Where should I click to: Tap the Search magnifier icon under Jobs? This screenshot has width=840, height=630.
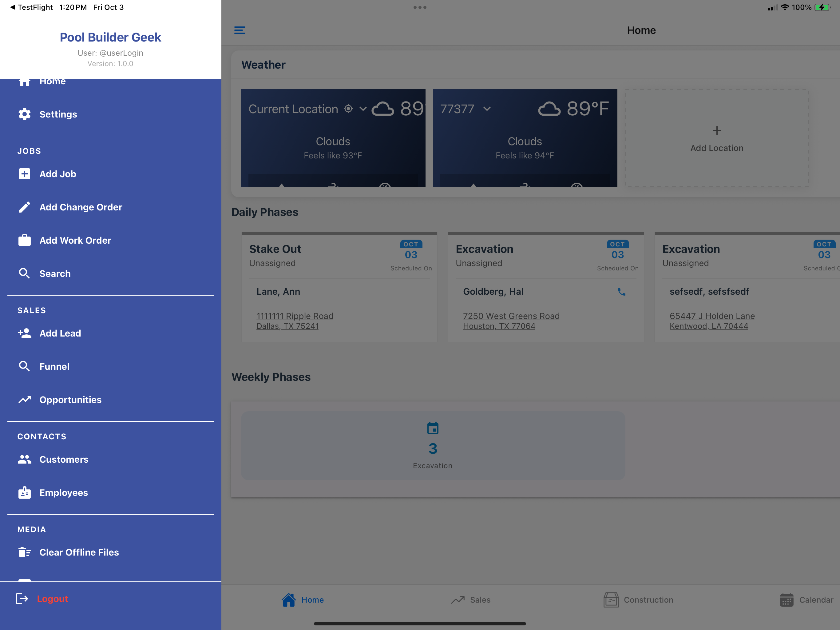[25, 273]
